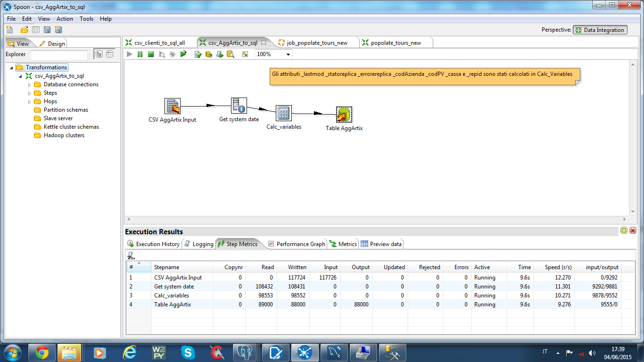Click the Impact analysis database icon

coord(208,54)
